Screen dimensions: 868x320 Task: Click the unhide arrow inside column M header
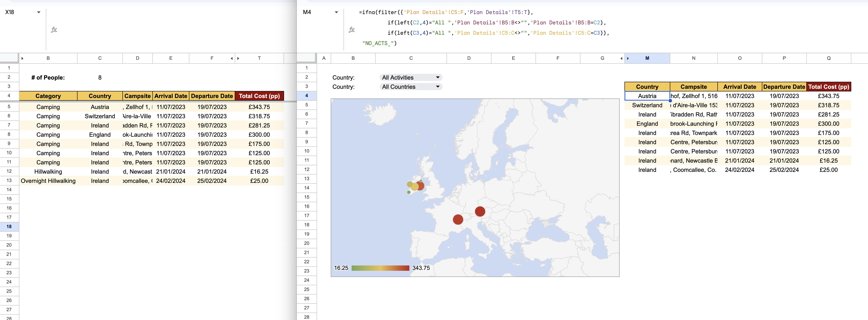[x=628, y=58]
